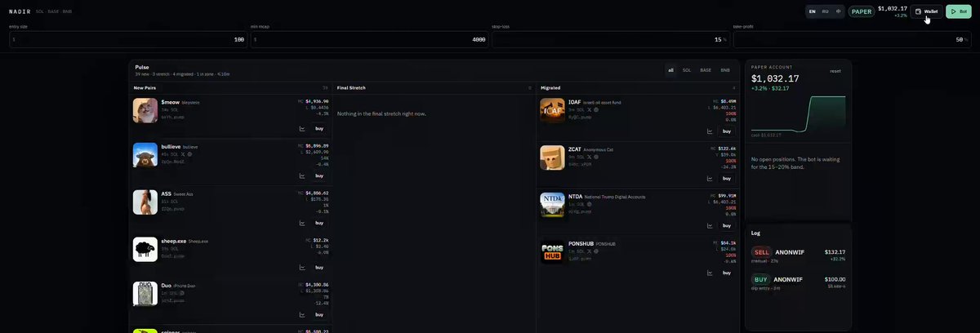The image size is (980, 333).
Task: Switch language to EN
Action: 812,11
